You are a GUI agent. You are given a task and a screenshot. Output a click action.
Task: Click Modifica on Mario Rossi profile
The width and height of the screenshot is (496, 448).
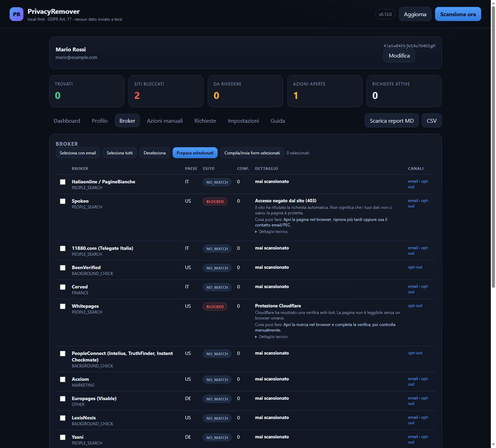point(399,55)
